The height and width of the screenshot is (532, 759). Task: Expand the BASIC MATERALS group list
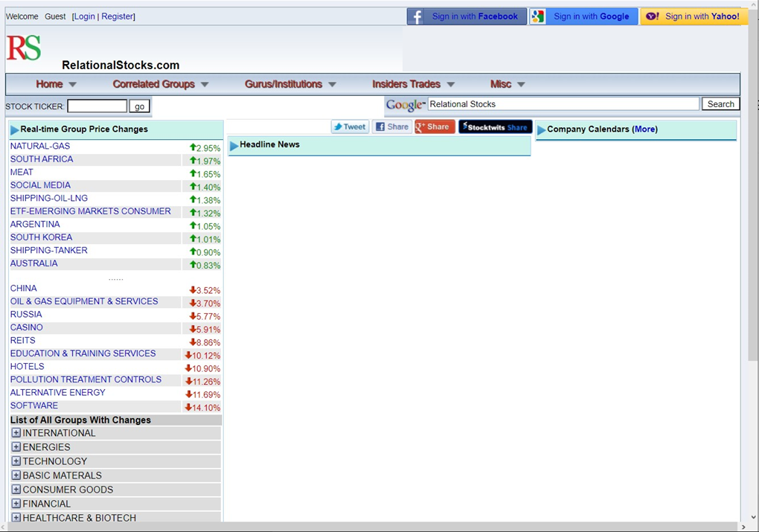pyautogui.click(x=16, y=475)
